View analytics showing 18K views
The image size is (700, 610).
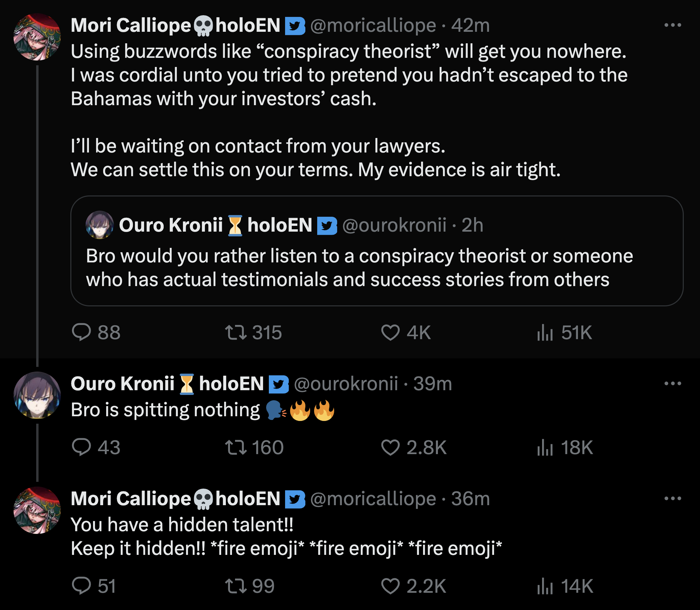tap(545, 447)
